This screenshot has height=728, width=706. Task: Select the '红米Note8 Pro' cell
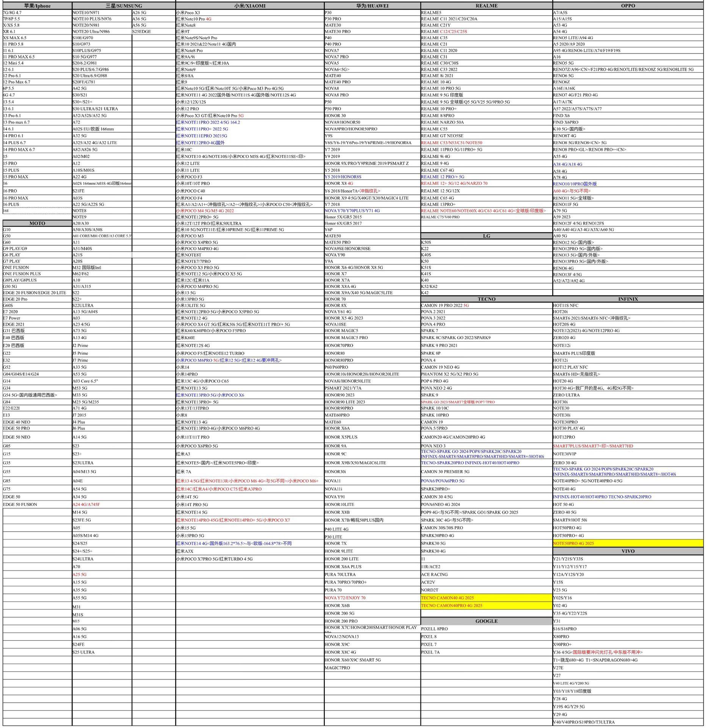(250, 50)
